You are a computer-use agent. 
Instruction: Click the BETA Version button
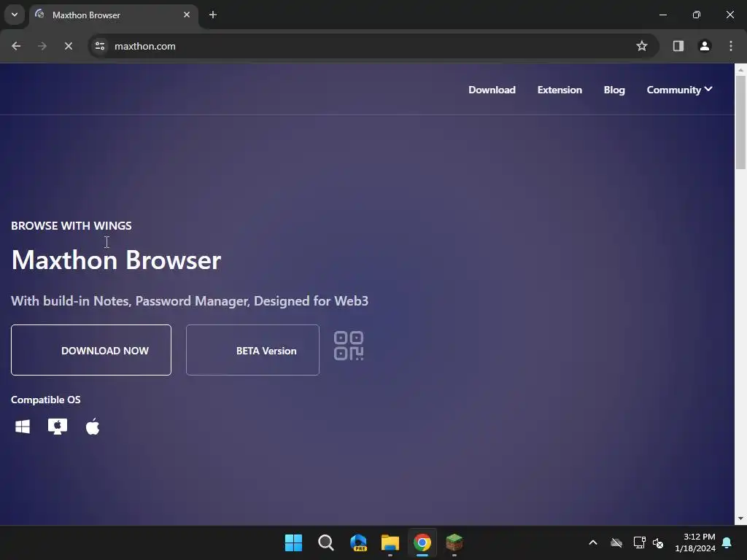[252, 350]
